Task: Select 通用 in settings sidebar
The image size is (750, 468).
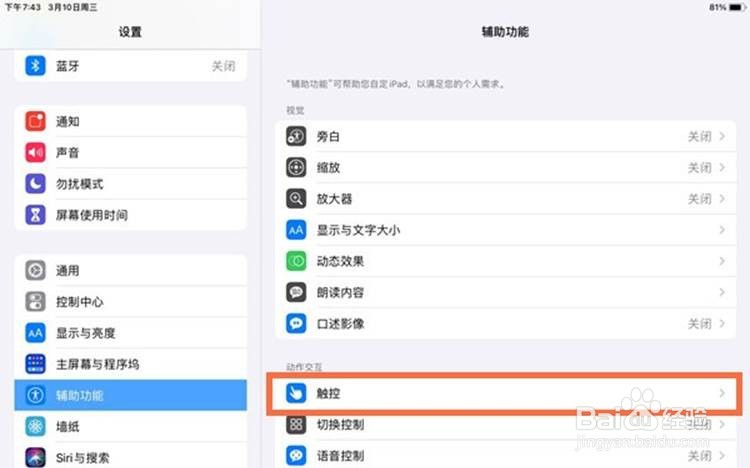Action: 131,270
